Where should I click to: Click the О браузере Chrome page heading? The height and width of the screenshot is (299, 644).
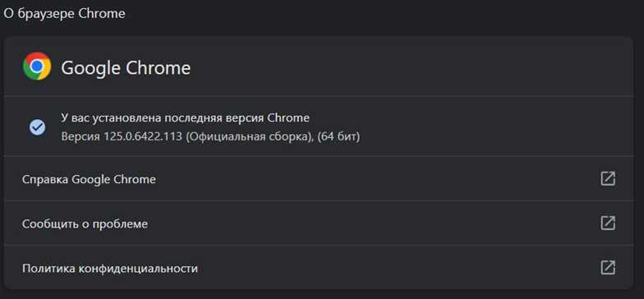click(64, 13)
